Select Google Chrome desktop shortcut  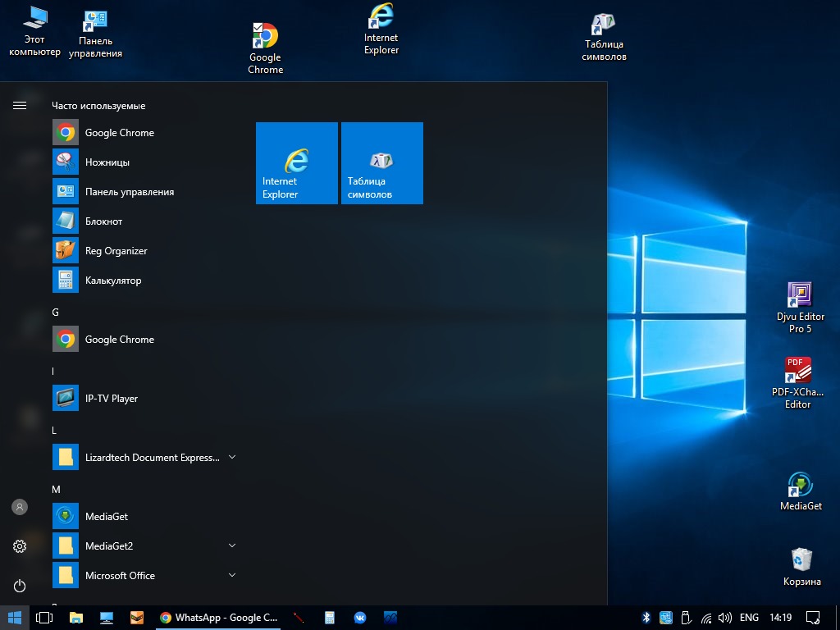[265, 48]
